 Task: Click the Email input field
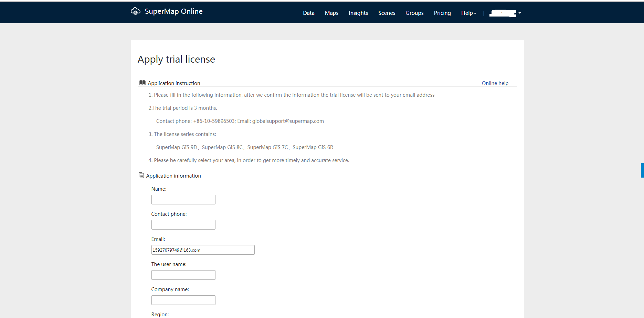[x=203, y=250]
